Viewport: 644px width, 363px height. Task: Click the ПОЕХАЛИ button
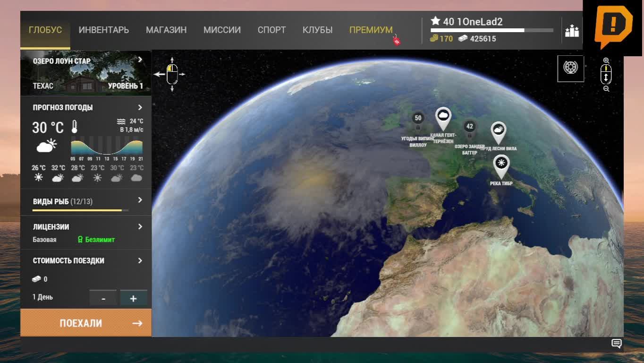pyautogui.click(x=86, y=323)
